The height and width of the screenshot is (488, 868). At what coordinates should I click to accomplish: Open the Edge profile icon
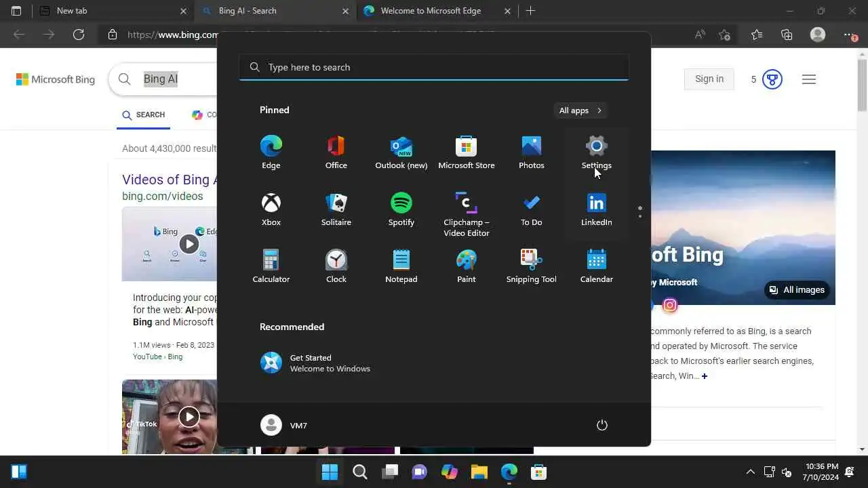[x=818, y=35]
